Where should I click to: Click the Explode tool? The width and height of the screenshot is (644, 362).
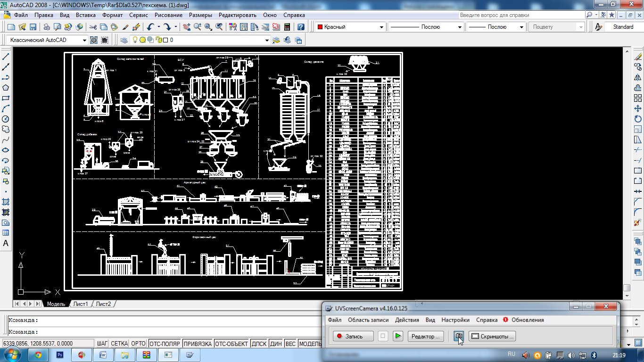[638, 222]
